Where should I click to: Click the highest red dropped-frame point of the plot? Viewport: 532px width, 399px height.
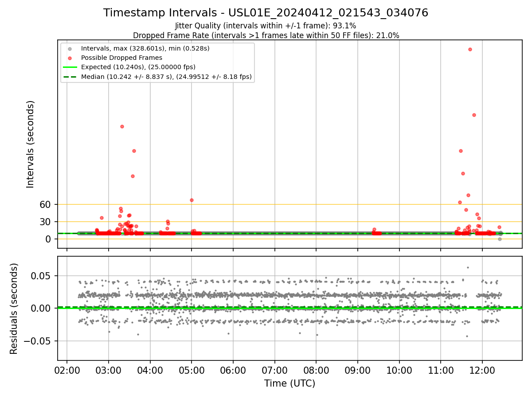470,49
